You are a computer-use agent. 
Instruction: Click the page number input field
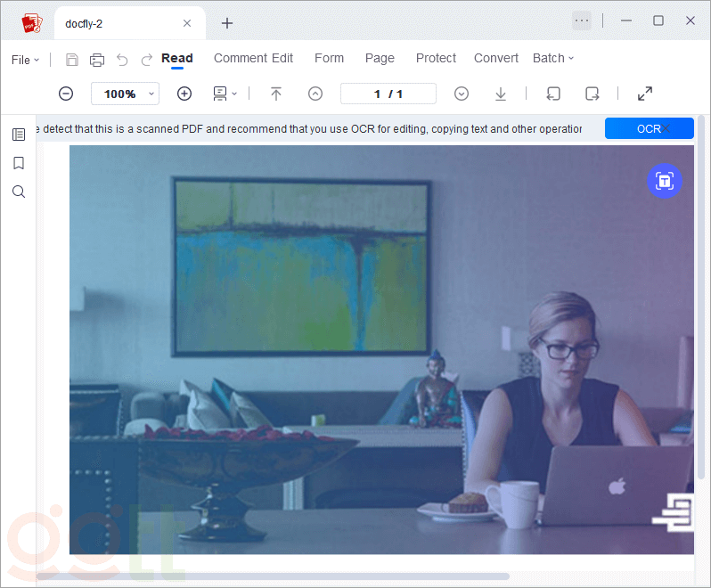coord(388,94)
